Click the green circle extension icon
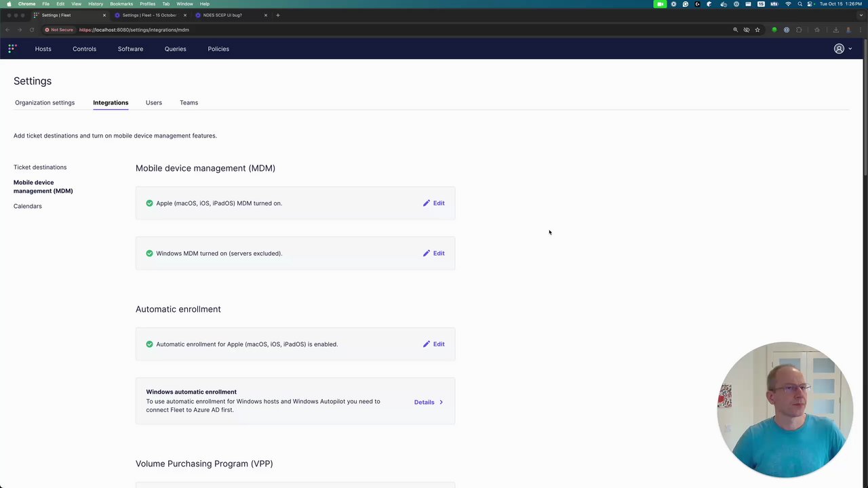Image resolution: width=868 pixels, height=488 pixels. click(x=774, y=30)
